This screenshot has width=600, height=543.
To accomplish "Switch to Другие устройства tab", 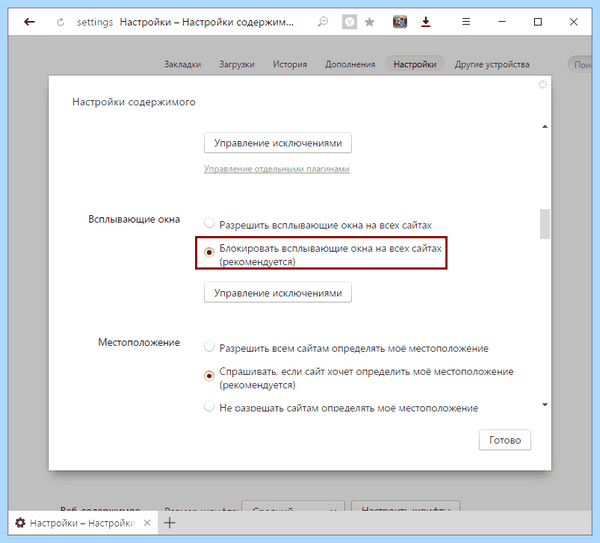I will [x=492, y=64].
